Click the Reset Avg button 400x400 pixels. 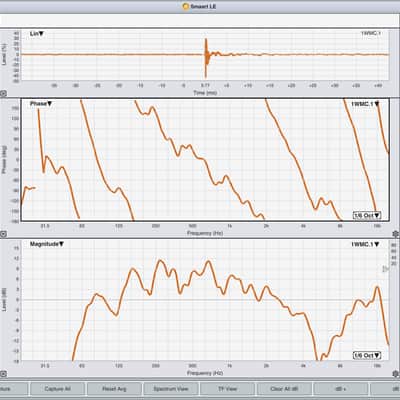[114, 389]
